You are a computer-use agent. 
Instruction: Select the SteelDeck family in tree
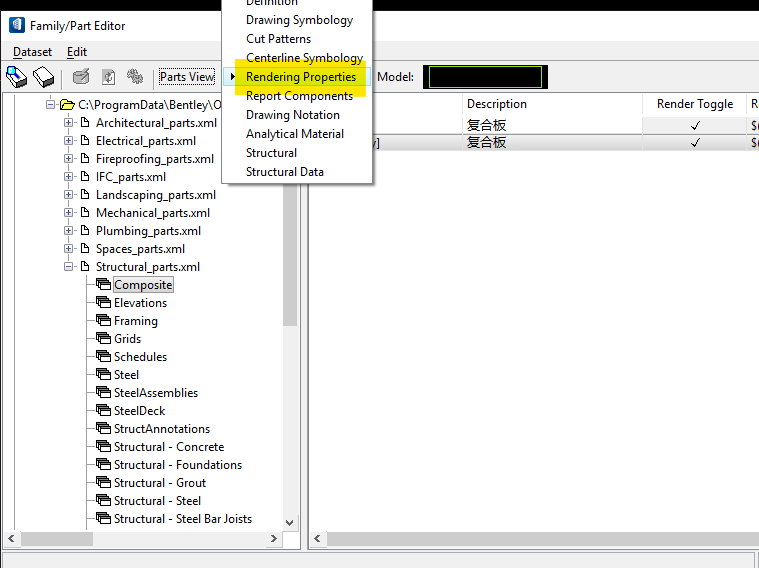(x=139, y=411)
